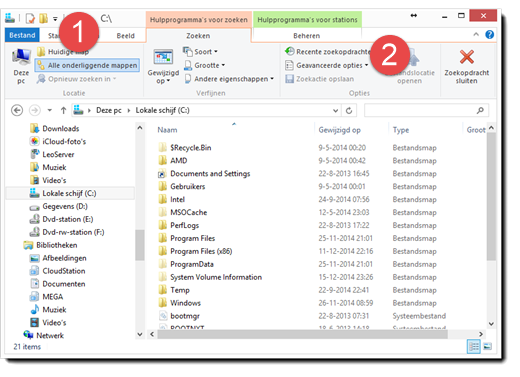Screen dimensions: 520x377
Task: Open recent locations dropdown arrow
Action: [x=50, y=110]
